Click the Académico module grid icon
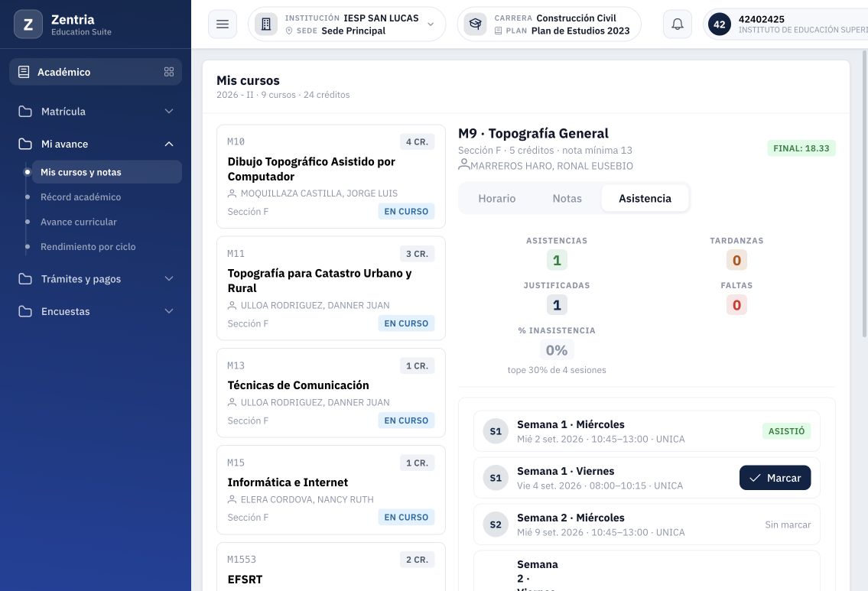 169,72
